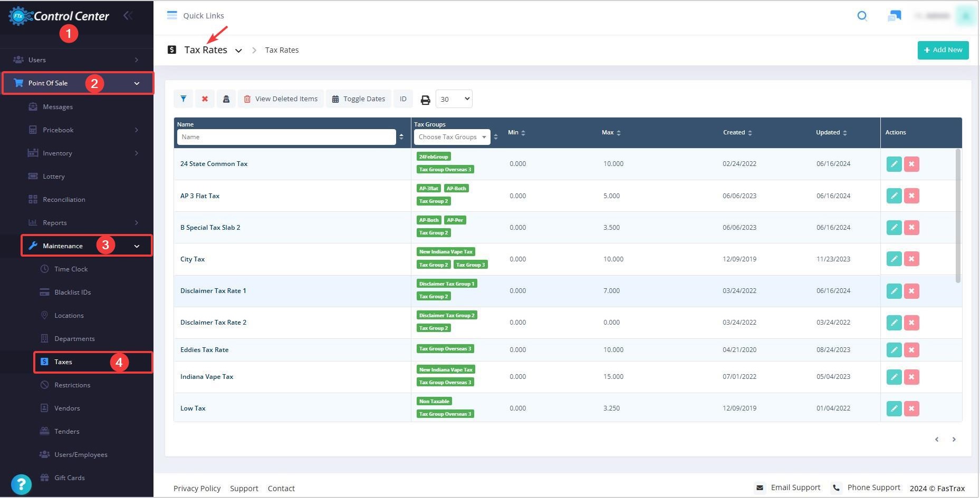The width and height of the screenshot is (980, 498).
Task: Edit the Disclaimer Tax Rate 1 row
Action: (894, 291)
